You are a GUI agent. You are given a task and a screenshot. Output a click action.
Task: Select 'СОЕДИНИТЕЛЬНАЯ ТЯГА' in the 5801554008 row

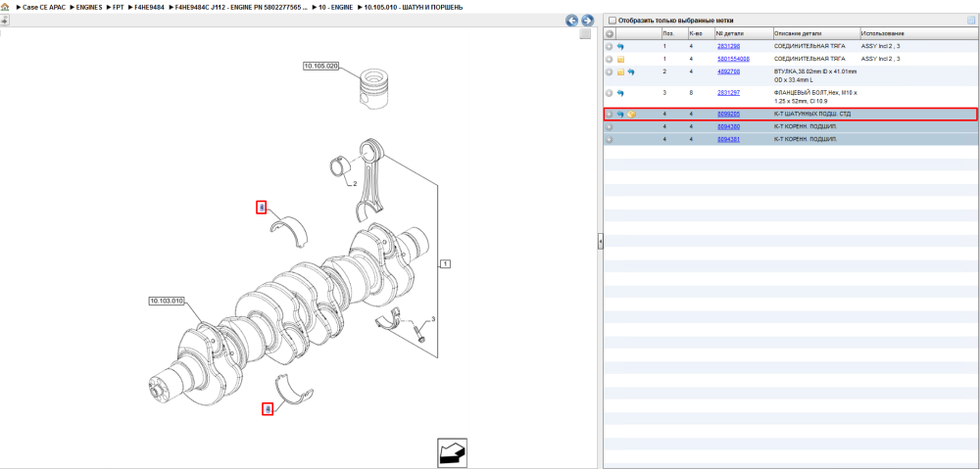pyautogui.click(x=808, y=59)
